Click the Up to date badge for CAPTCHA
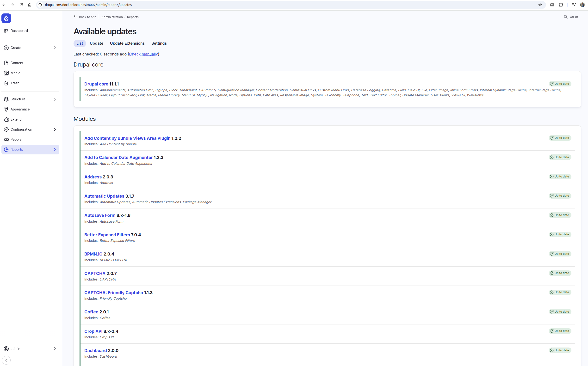Image resolution: width=588 pixels, height=366 pixels. point(560,273)
